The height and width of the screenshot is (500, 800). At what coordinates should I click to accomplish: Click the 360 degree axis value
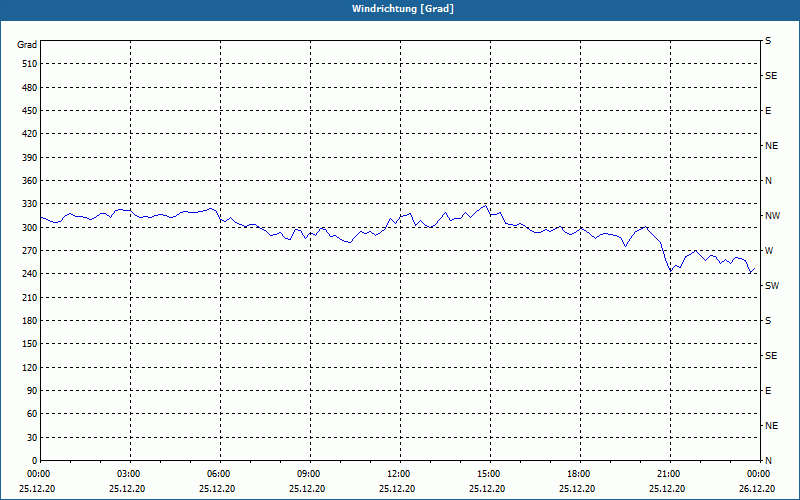(x=30, y=181)
